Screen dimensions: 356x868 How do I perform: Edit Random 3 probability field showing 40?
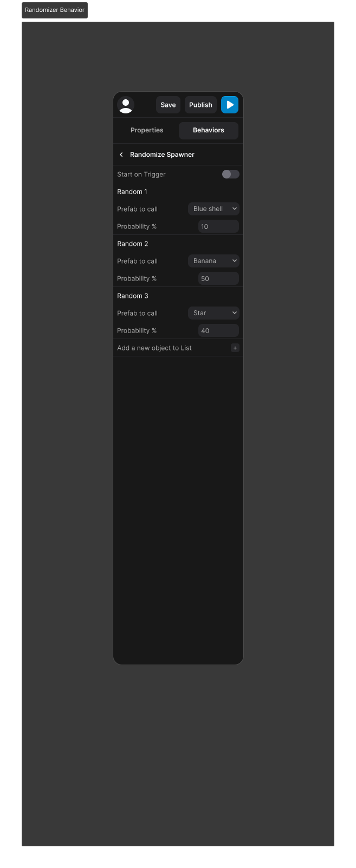219,330
